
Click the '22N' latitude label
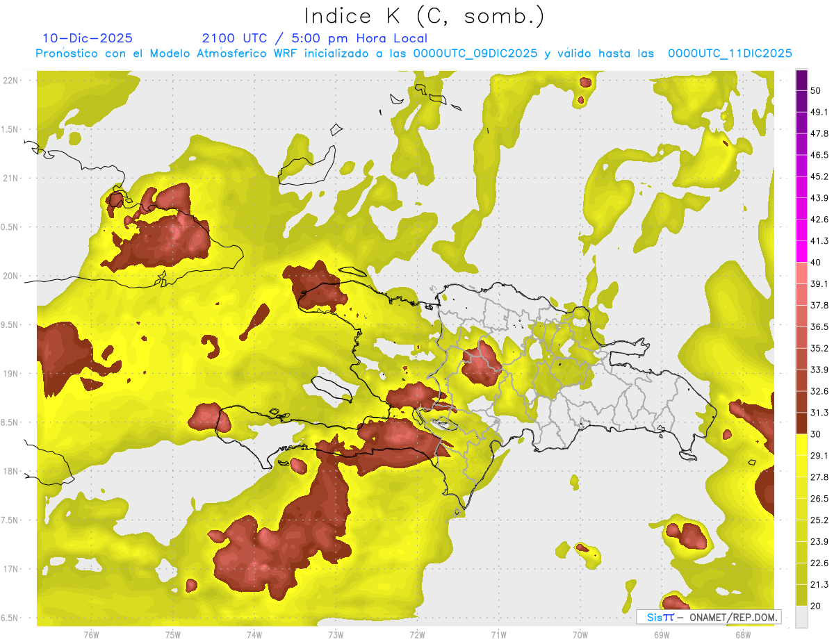pyautogui.click(x=12, y=81)
